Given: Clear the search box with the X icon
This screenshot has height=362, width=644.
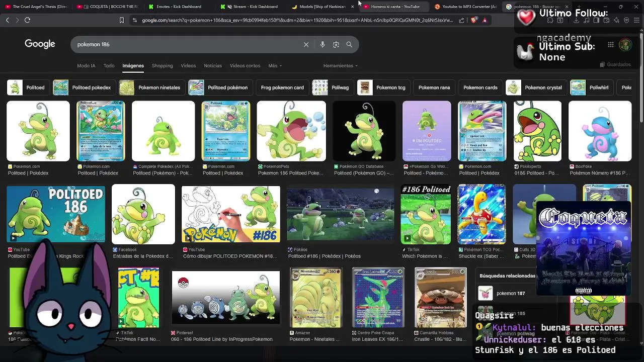Looking at the screenshot, I should click(x=306, y=44).
